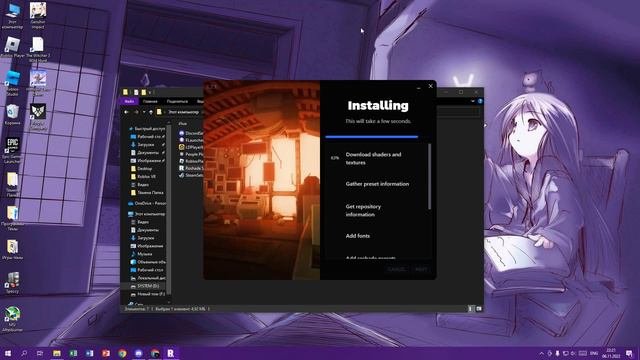Open Google Chrome from the taskbar

[122, 353]
